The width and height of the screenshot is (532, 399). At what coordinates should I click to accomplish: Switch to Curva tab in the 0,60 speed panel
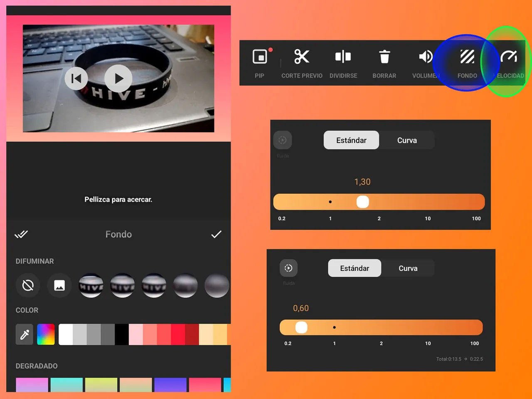(x=408, y=268)
